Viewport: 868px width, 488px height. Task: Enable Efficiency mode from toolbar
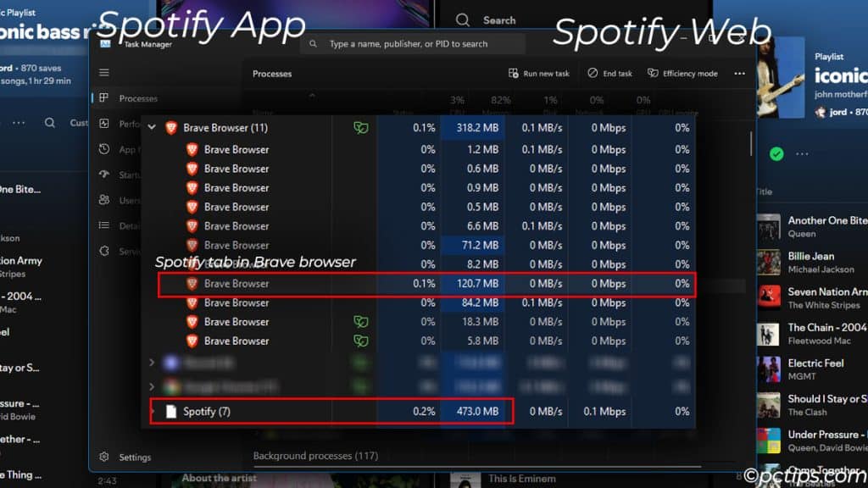pyautogui.click(x=682, y=73)
